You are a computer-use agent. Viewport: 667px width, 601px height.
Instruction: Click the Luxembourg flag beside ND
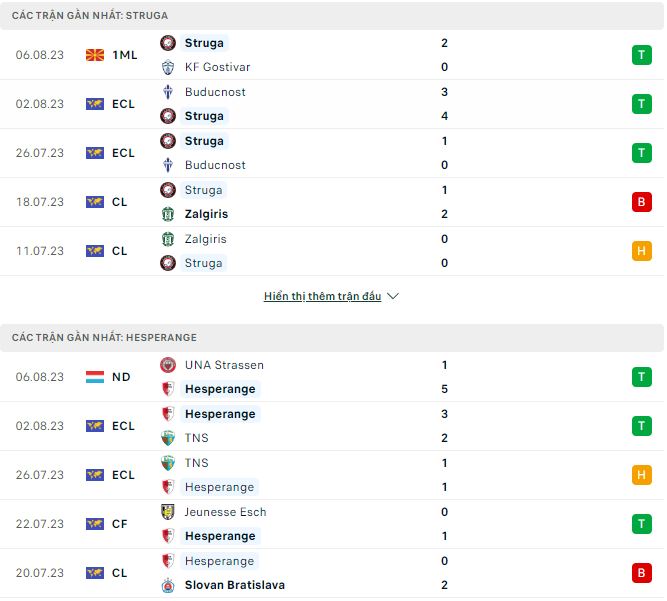(95, 377)
